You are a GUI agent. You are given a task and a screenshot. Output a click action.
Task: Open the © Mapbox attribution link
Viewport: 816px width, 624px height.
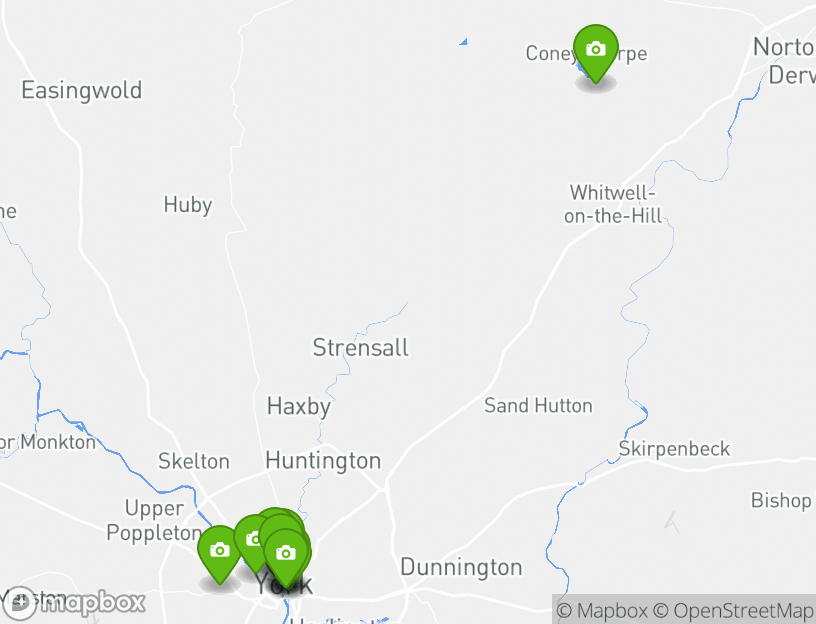pyautogui.click(x=602, y=610)
